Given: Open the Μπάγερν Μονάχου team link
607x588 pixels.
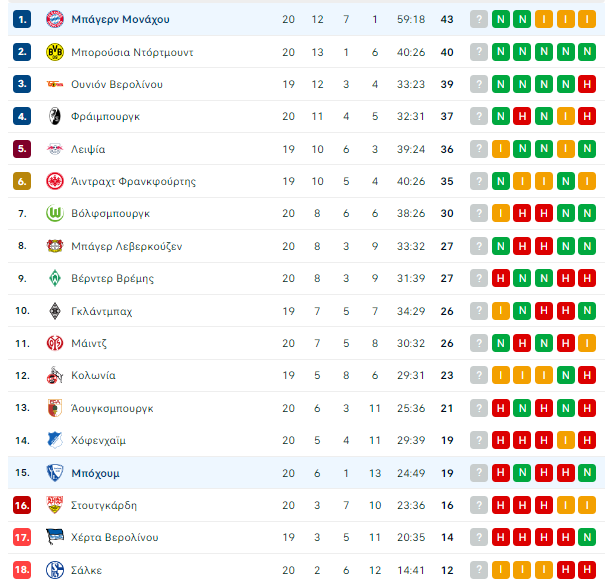Looking at the screenshot, I should click(x=120, y=19).
